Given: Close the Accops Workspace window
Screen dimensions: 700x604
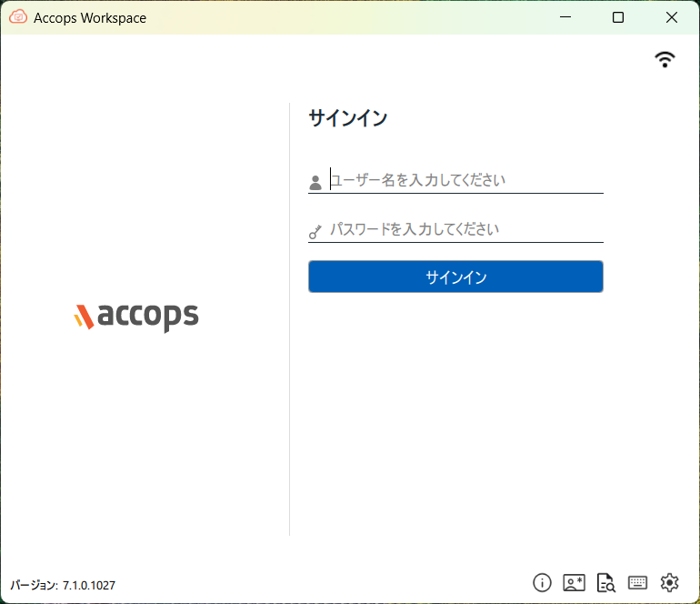Looking at the screenshot, I should 672,17.
